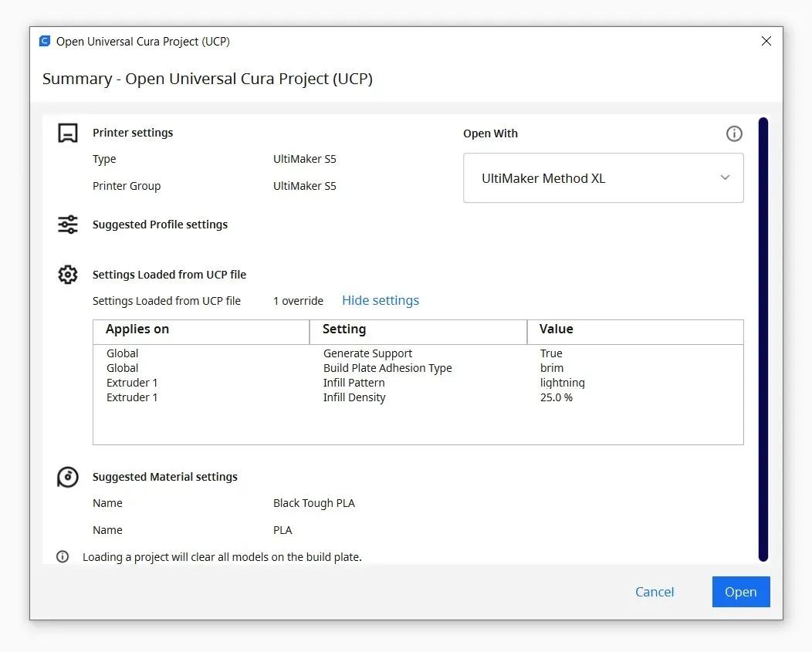Click the 25.0 % value cell

(x=557, y=397)
